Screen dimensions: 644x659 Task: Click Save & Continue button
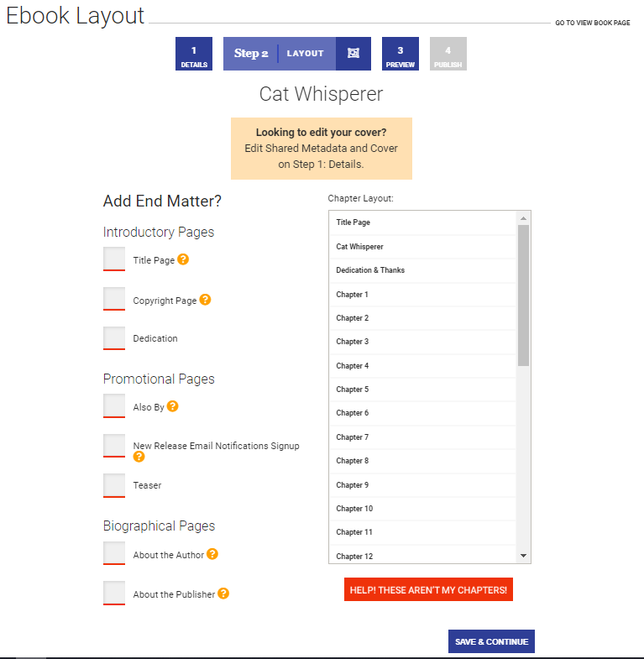pos(491,641)
